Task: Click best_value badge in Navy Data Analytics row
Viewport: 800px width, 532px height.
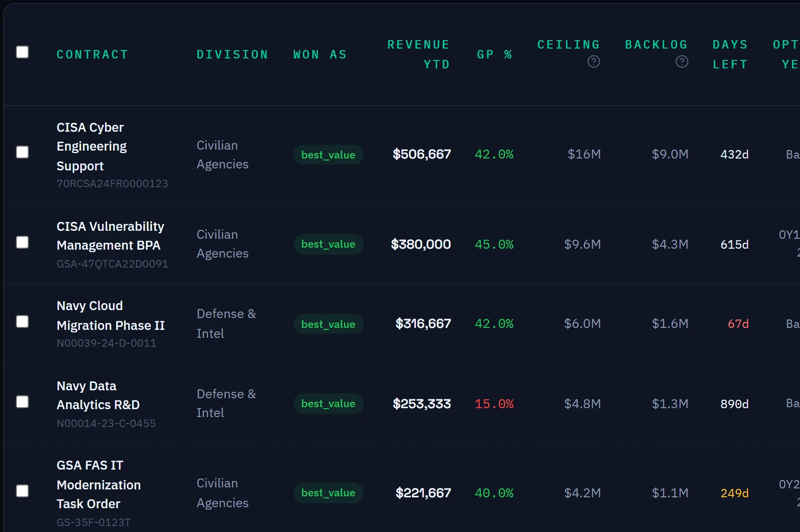Action: pyautogui.click(x=328, y=404)
